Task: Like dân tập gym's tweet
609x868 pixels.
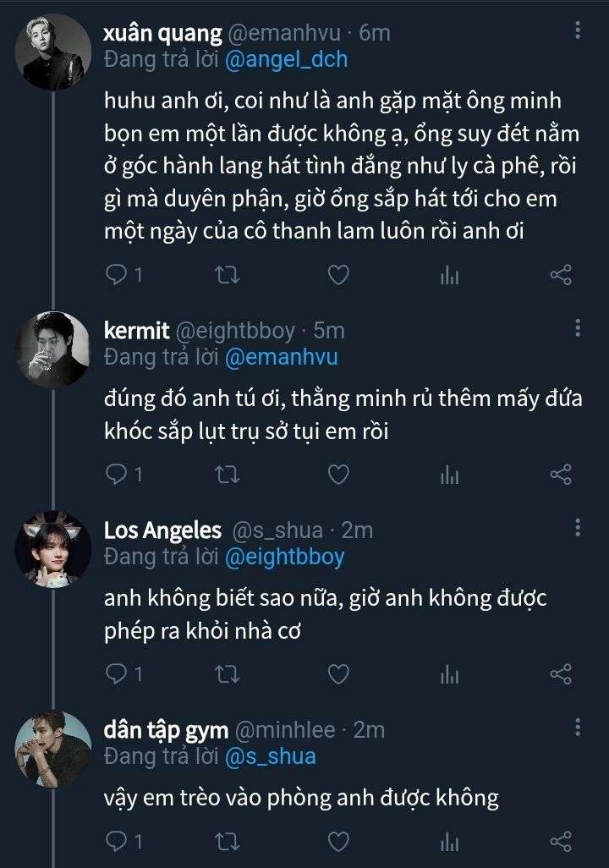Action: click(338, 842)
